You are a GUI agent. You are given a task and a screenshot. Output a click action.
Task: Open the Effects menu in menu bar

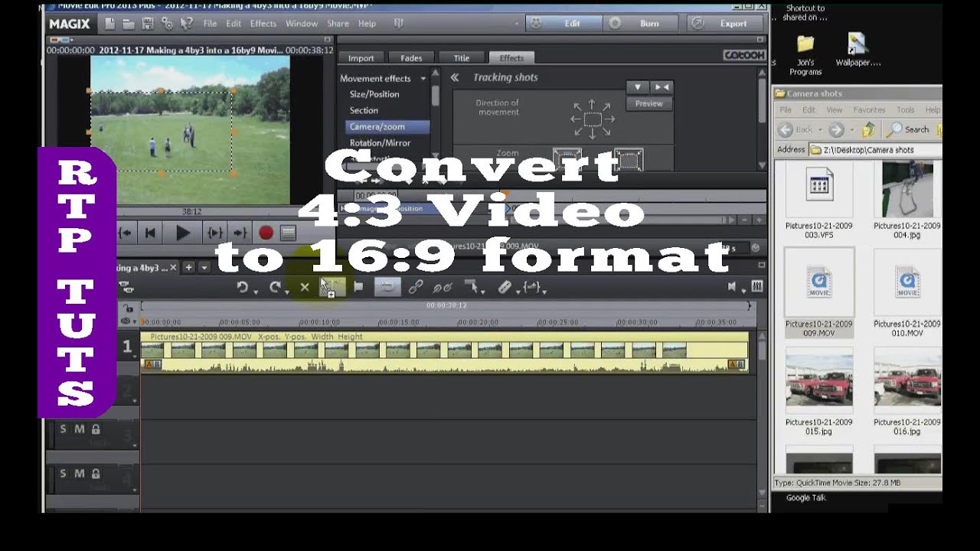(263, 24)
